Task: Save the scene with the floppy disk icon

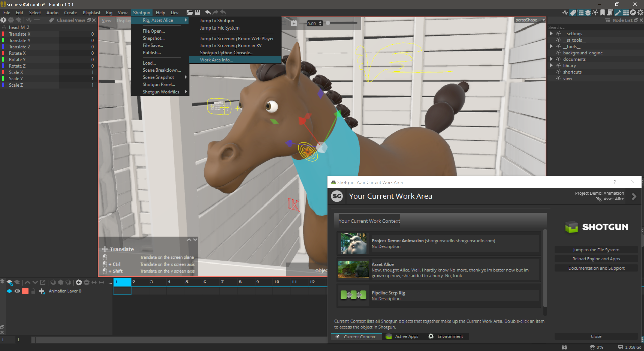Action: click(x=198, y=12)
